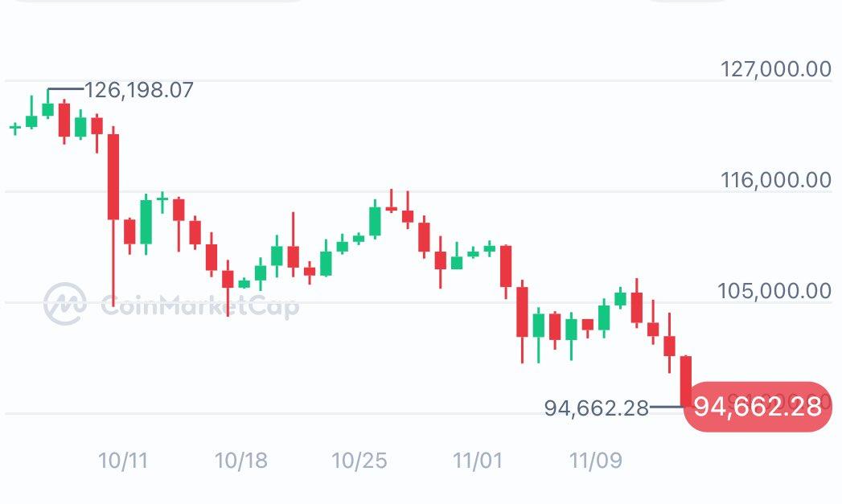Jump to the 10/18 date label
This screenshot has width=842, height=504.
[241, 461]
